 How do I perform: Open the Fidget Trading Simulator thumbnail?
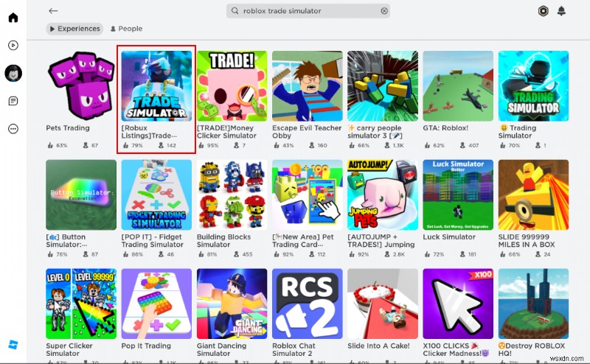click(156, 195)
